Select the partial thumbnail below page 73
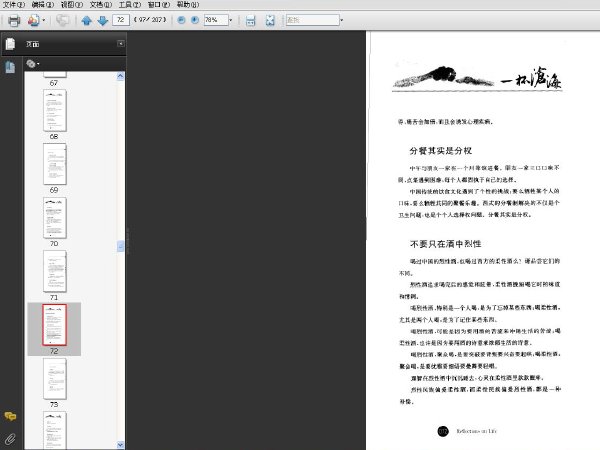Viewport: 600px width, 450px height. [x=55, y=430]
